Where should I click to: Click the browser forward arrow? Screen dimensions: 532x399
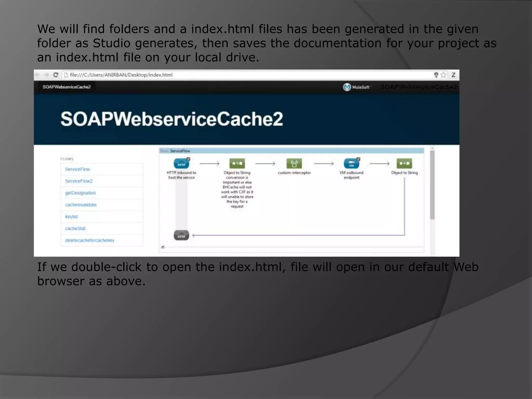tap(46, 75)
